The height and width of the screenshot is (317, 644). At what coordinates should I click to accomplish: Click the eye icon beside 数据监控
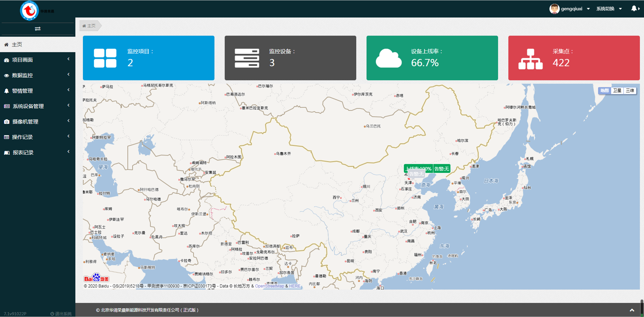coord(7,76)
